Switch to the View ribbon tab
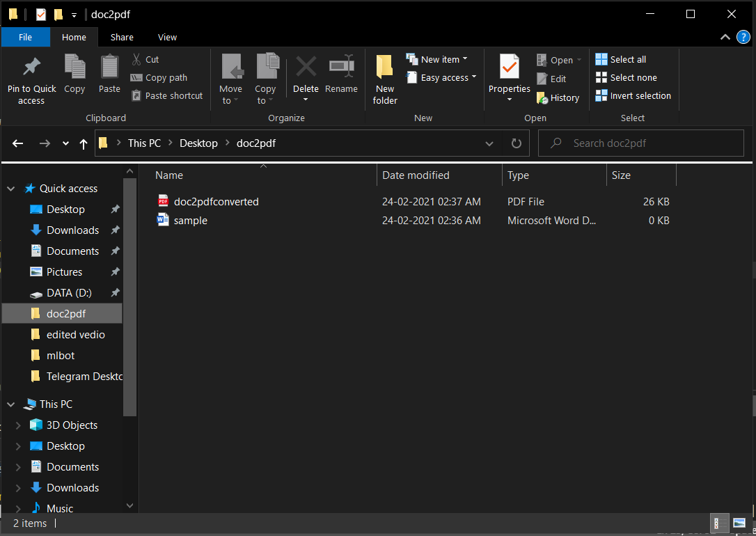 [167, 37]
